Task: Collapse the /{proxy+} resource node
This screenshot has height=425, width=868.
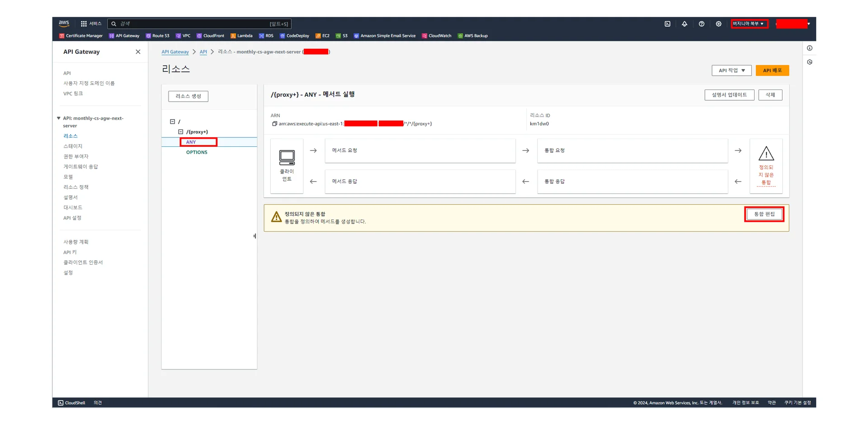Action: tap(180, 132)
